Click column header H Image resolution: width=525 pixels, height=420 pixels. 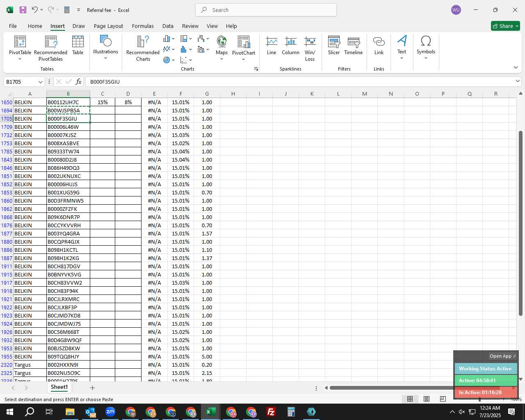[233, 94]
